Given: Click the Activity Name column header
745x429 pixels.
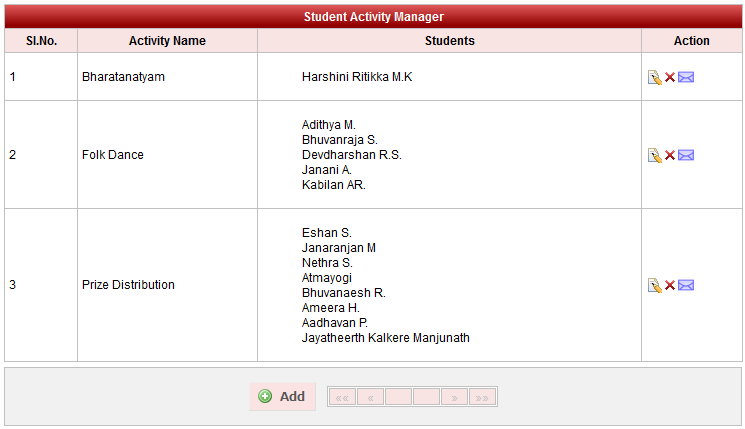Looking at the screenshot, I should pyautogui.click(x=167, y=41).
